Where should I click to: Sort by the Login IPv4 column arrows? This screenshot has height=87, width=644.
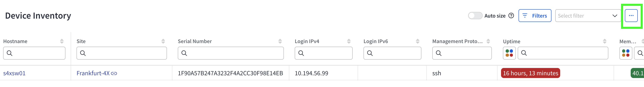click(x=349, y=41)
